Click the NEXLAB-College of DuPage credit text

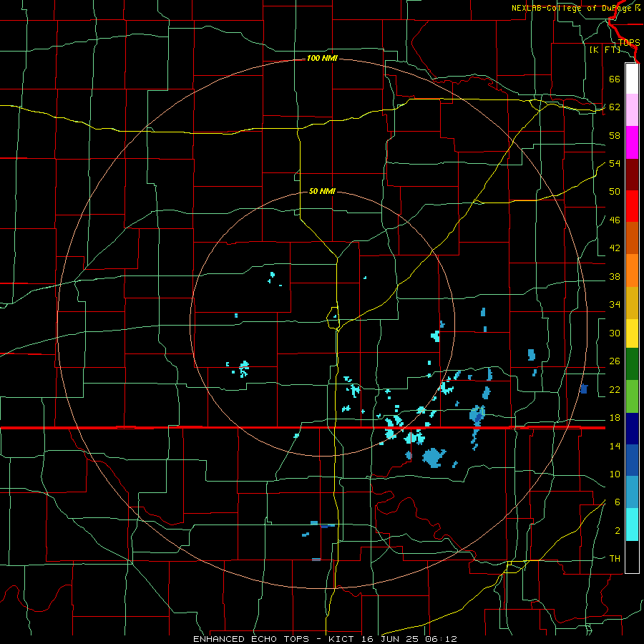click(575, 8)
